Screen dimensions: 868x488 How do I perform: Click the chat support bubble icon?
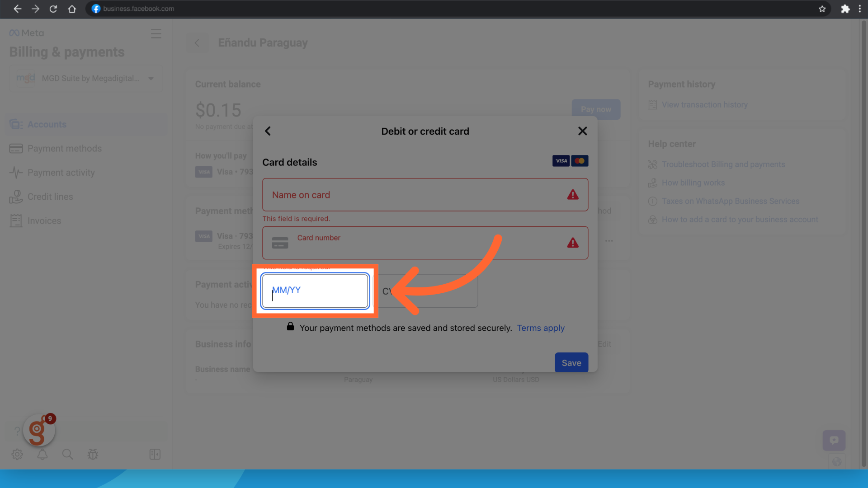[834, 440]
